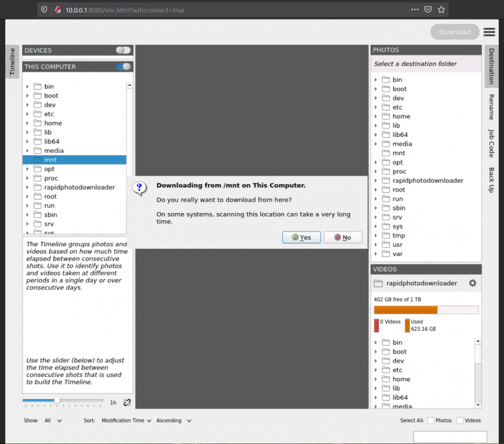This screenshot has width=504, height=444.
Task: Toggle the Devices switch
Action: (123, 50)
